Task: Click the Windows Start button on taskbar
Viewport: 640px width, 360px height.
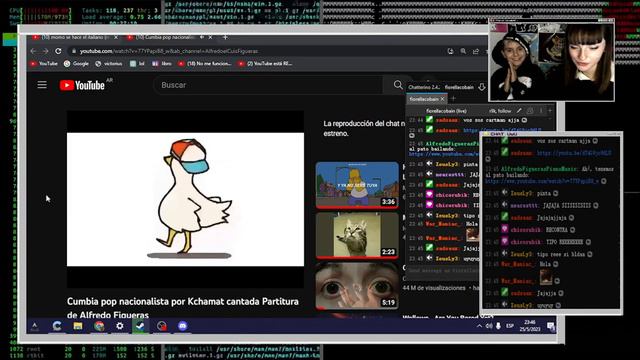Action: tap(35, 326)
